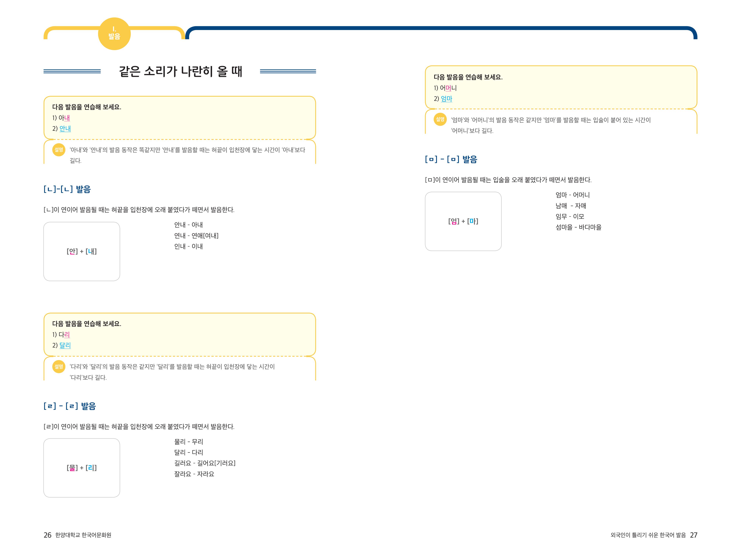This screenshot has height=560, width=741.
Task: Click the [ㄴ]-[ㄴ] 발음 section heading
Action: pos(67,189)
